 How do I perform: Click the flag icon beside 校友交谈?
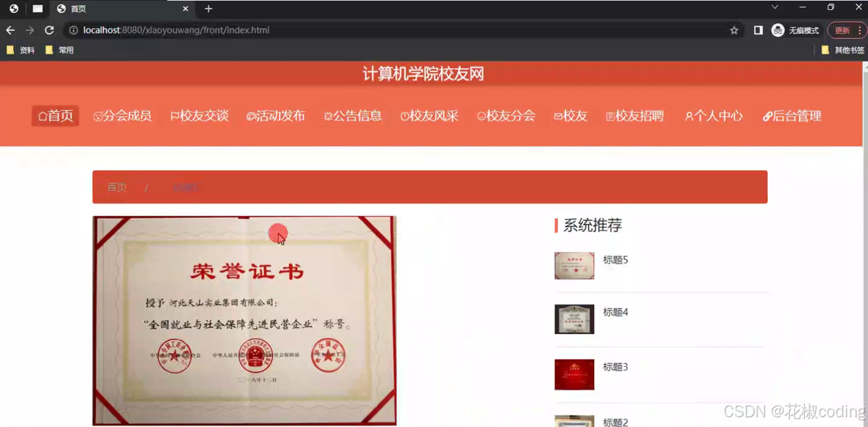(173, 116)
